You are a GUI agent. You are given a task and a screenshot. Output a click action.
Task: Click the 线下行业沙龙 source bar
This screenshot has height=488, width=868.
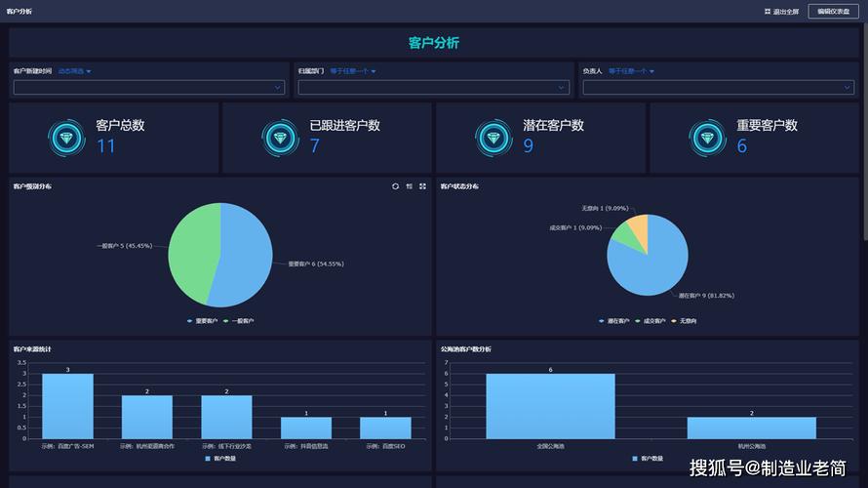point(226,417)
